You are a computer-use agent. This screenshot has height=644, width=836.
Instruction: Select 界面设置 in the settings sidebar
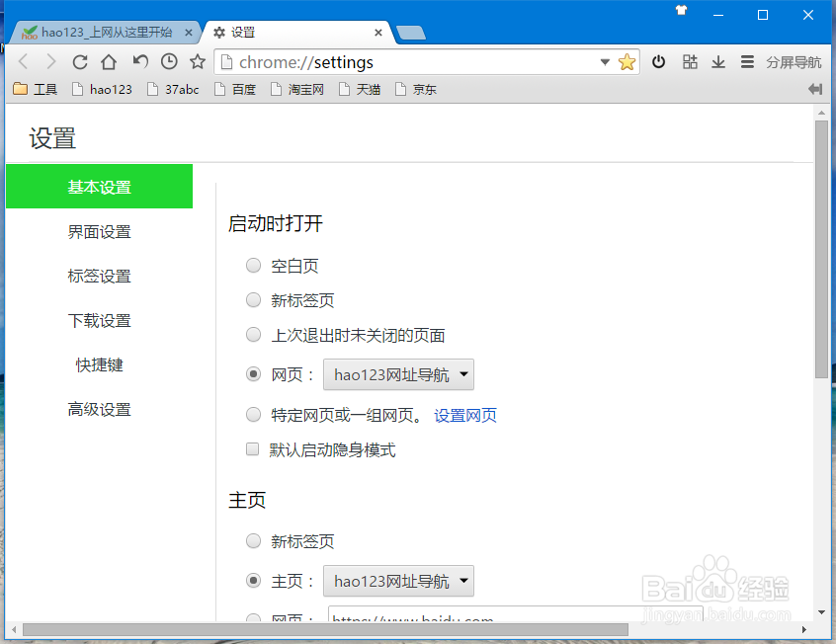click(99, 231)
